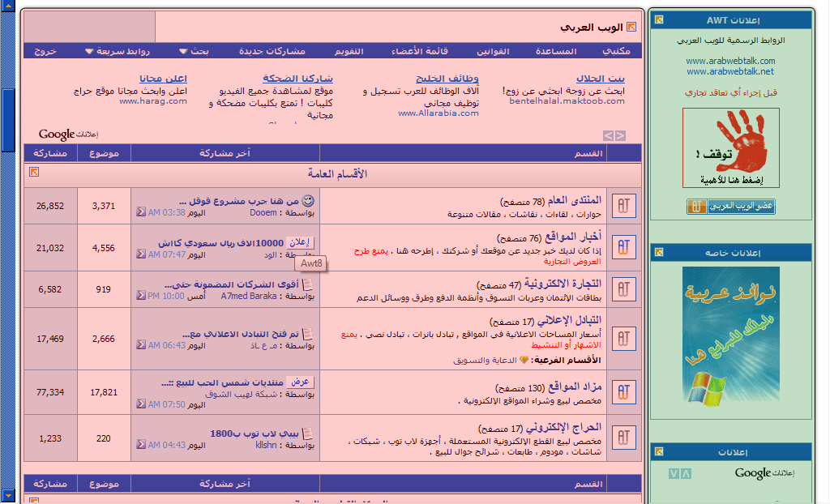Visit www.arabwebtalk.net sidebar link
The height and width of the screenshot is (504, 830).
pyautogui.click(x=730, y=71)
